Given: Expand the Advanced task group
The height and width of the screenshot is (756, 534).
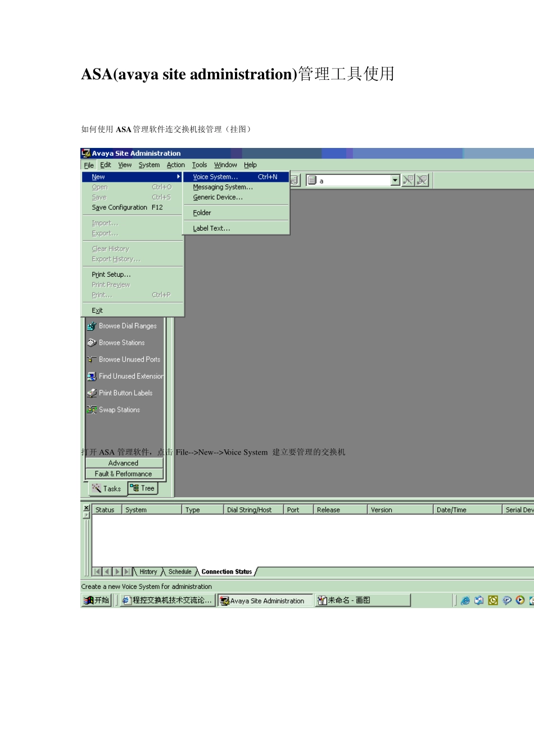Looking at the screenshot, I should pos(124,463).
